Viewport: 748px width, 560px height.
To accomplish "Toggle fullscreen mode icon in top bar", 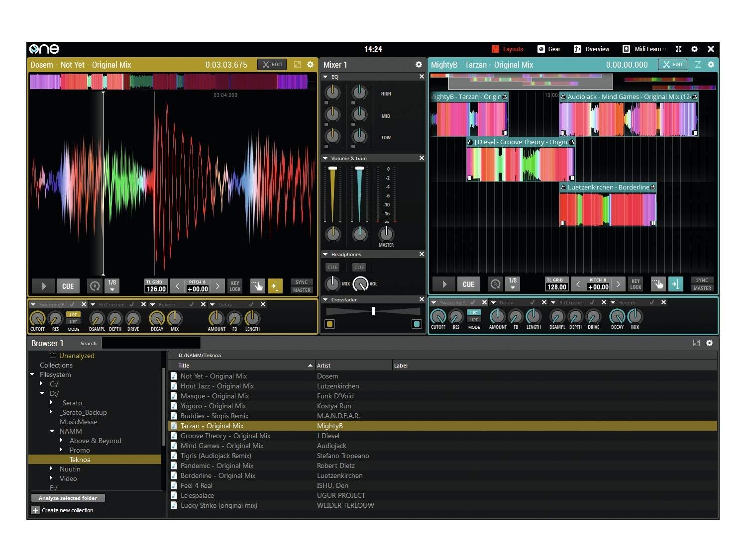I will tap(678, 49).
